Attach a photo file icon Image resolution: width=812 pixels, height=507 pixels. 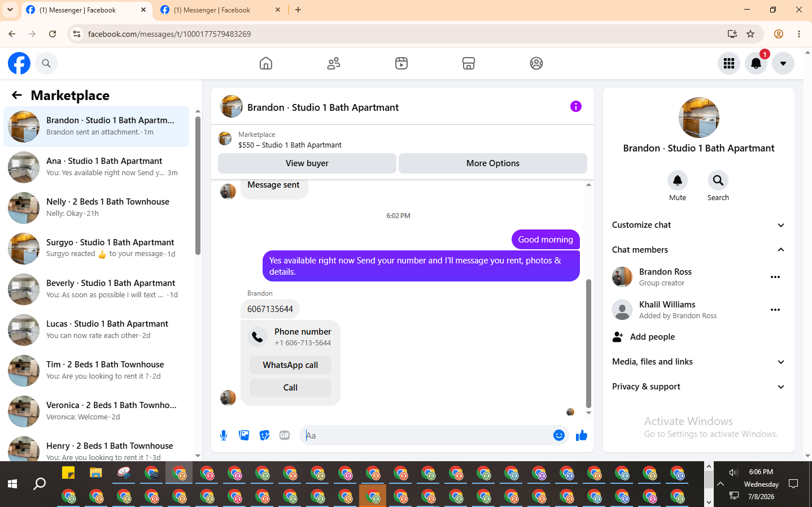(x=244, y=435)
